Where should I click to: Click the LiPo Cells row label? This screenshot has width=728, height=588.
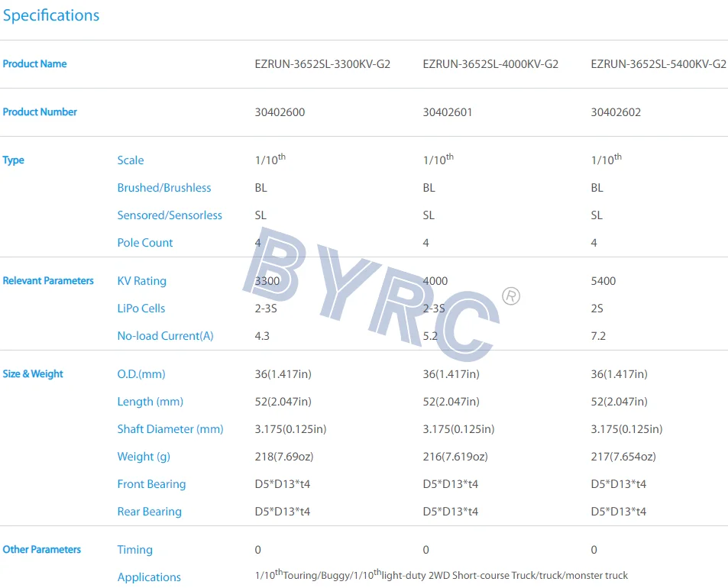pos(141,309)
